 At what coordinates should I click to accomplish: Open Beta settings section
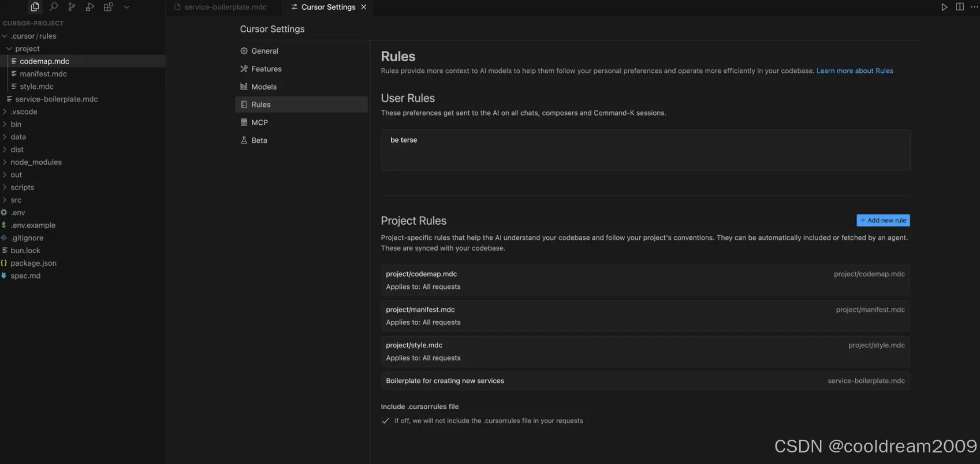click(x=301, y=140)
